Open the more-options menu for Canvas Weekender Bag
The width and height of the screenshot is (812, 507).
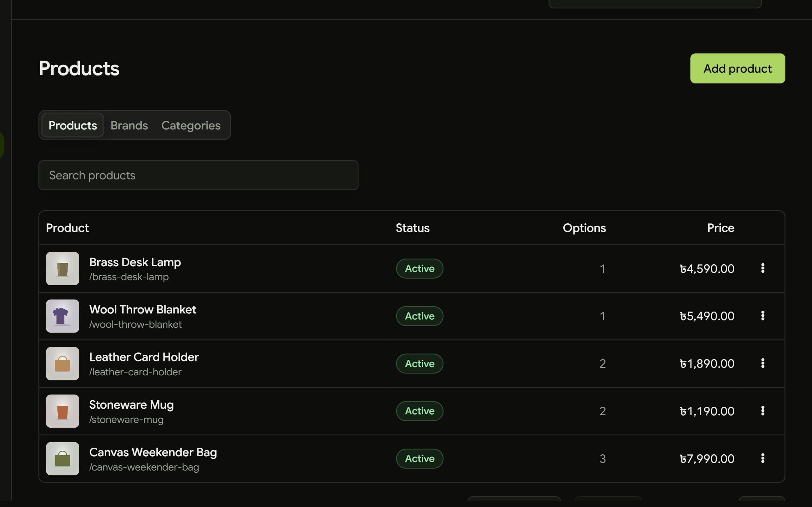pyautogui.click(x=763, y=458)
